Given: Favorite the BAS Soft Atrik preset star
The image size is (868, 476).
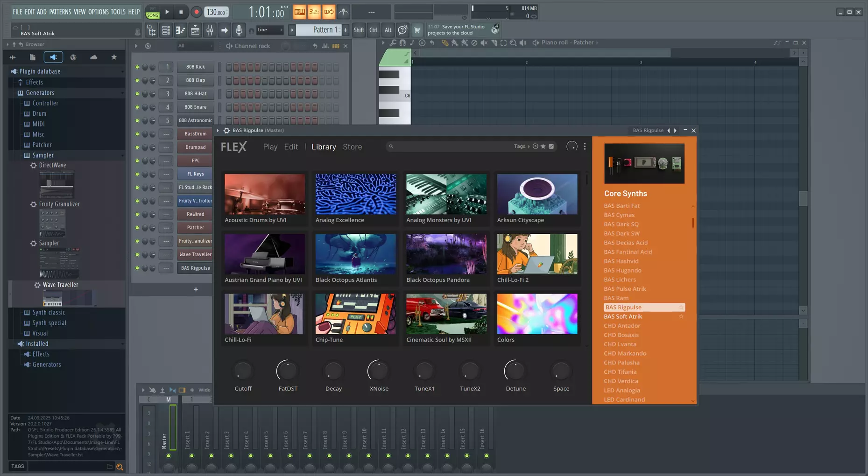Looking at the screenshot, I should pos(681,317).
